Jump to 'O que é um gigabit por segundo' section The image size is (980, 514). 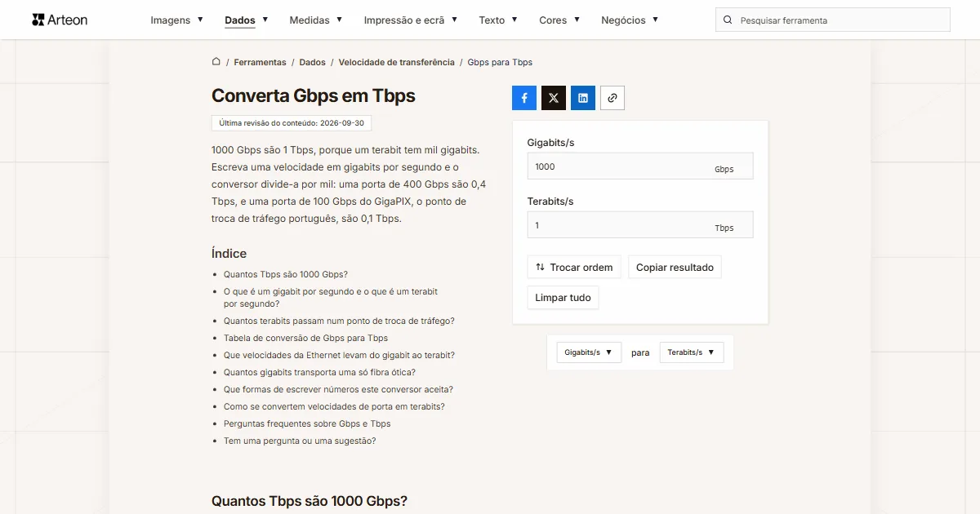[x=331, y=298]
